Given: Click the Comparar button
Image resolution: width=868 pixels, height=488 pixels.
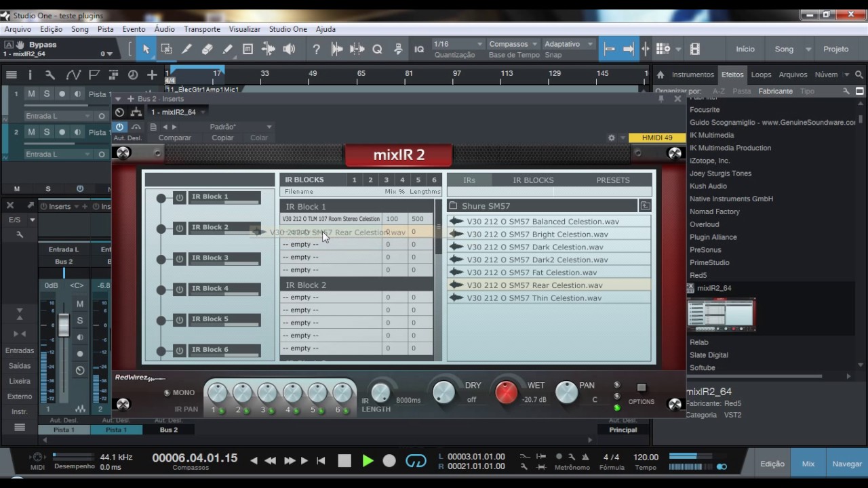Looking at the screenshot, I should 175,138.
